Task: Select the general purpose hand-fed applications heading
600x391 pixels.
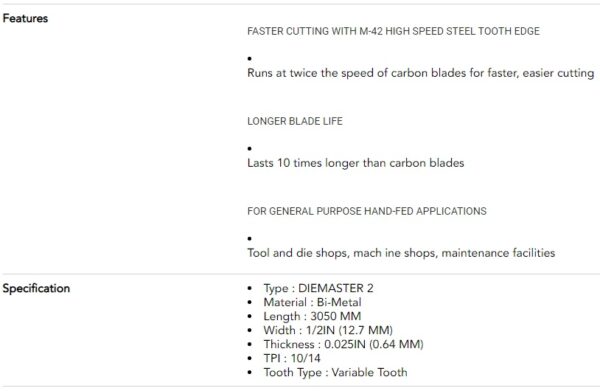Action: [x=367, y=211]
